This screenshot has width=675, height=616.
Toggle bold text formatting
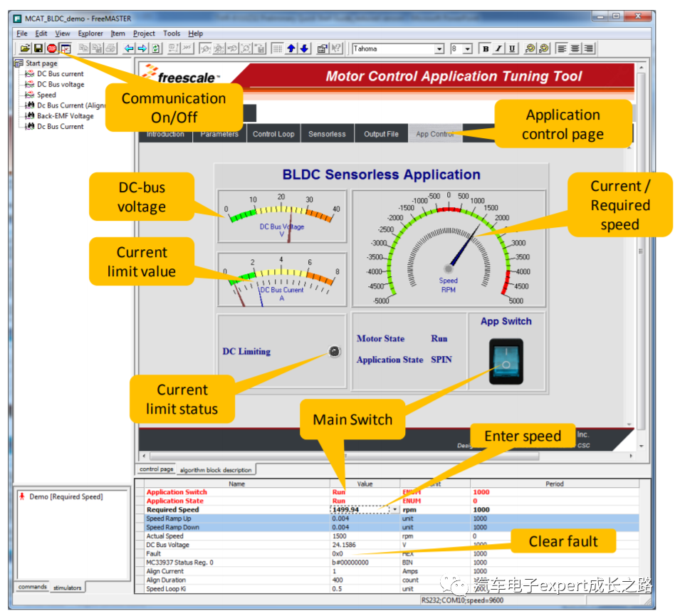486,48
